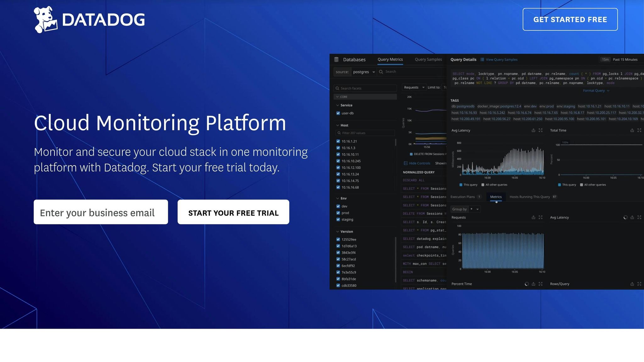This screenshot has width=644, height=362.
Task: Click the export icon on Requests chart
Action: (533, 217)
